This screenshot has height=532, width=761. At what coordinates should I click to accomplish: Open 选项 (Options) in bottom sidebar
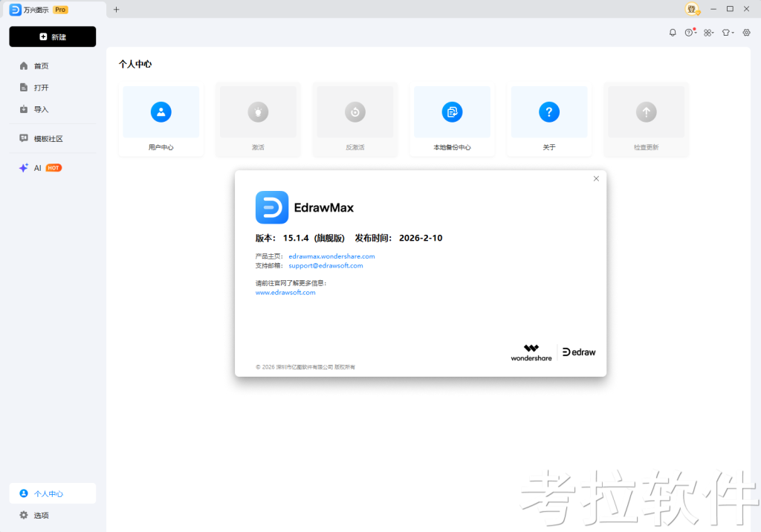pos(33,515)
